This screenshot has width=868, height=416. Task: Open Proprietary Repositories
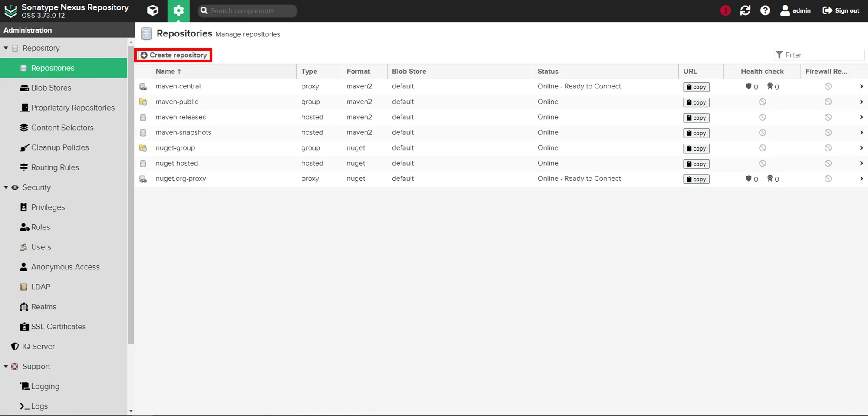67,108
